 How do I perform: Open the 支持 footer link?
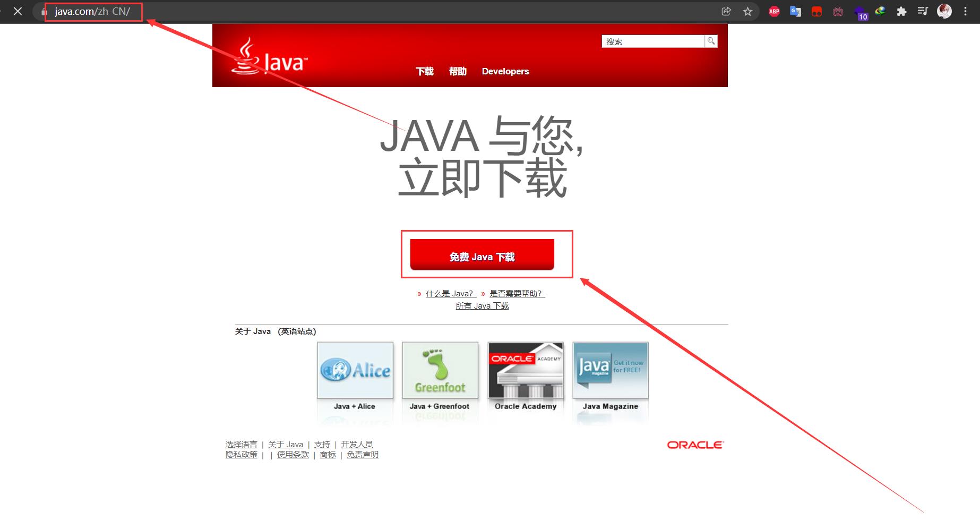coord(322,445)
